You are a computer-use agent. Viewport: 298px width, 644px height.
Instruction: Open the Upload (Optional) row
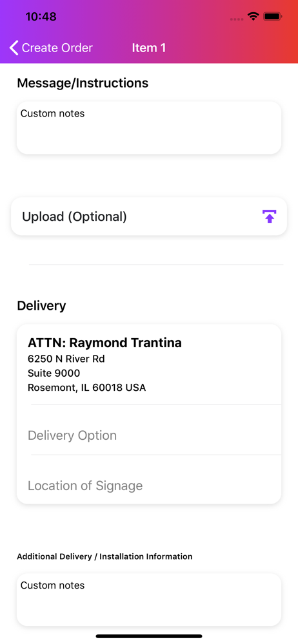point(149,216)
